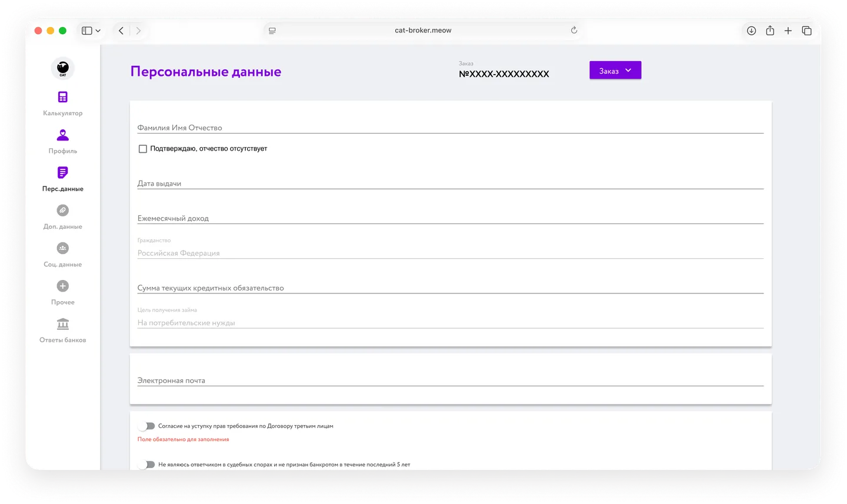The height and width of the screenshot is (504, 847).
Task: Click the 'Фамилия Имя Отчество' input field
Action: point(450,127)
